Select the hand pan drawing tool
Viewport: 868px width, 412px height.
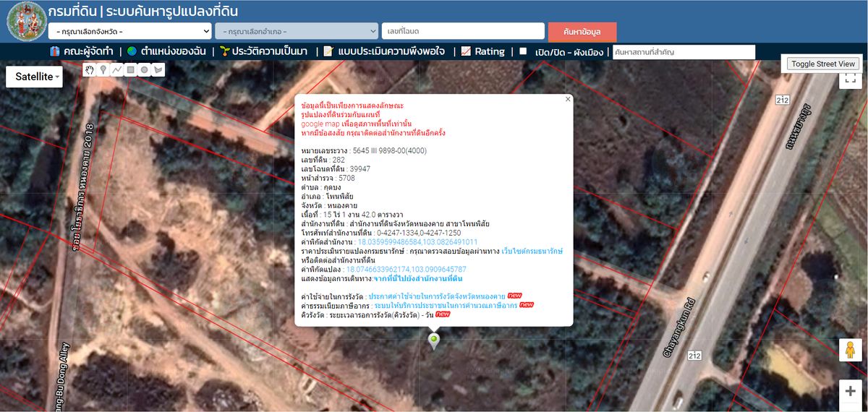[x=90, y=70]
